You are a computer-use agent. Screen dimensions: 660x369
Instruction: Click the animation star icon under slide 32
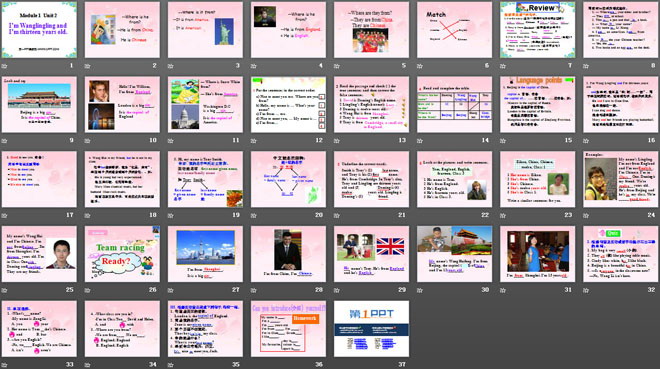click(x=586, y=290)
